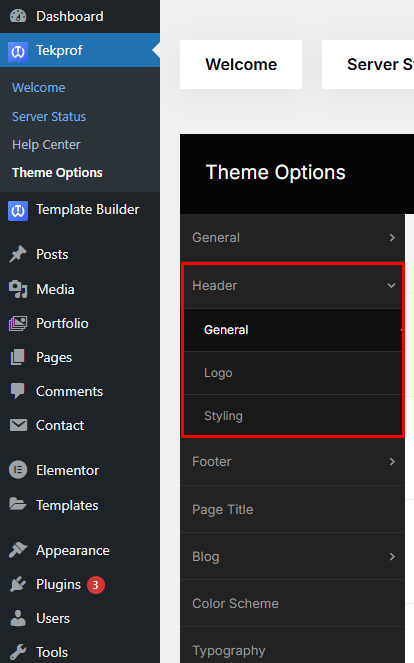
Task: Switch to the Welcome tab
Action: click(241, 64)
